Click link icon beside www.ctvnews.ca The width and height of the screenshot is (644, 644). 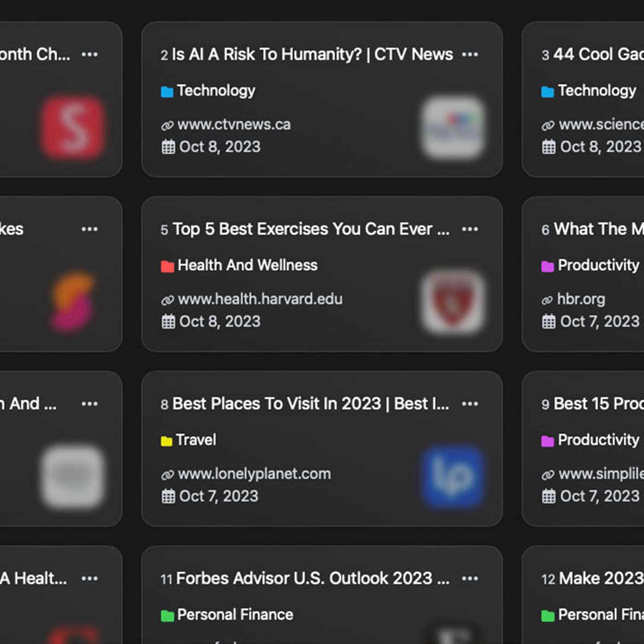point(167,125)
